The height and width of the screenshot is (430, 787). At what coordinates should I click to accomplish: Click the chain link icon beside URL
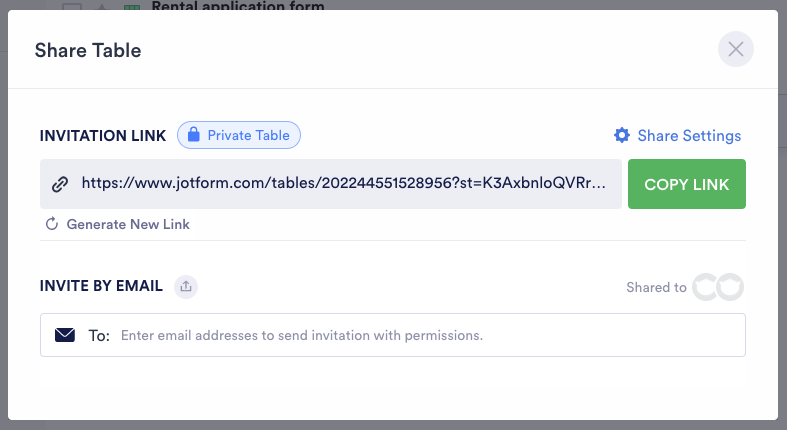pyautogui.click(x=60, y=184)
